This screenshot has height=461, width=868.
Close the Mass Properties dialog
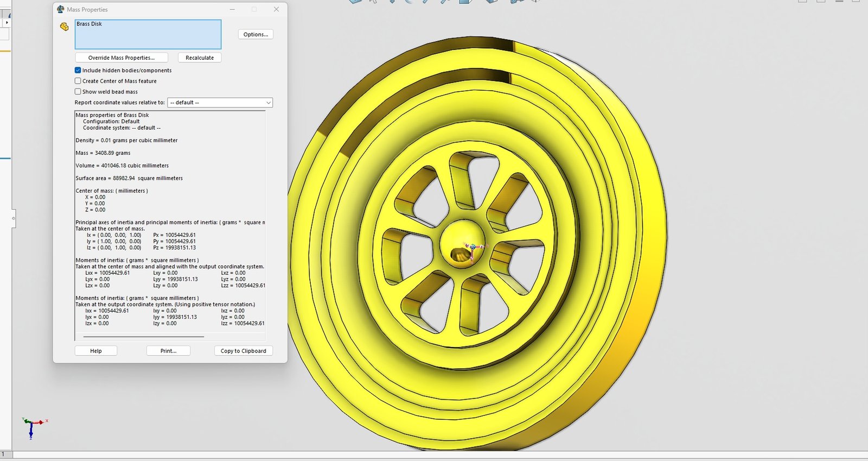[x=276, y=9]
